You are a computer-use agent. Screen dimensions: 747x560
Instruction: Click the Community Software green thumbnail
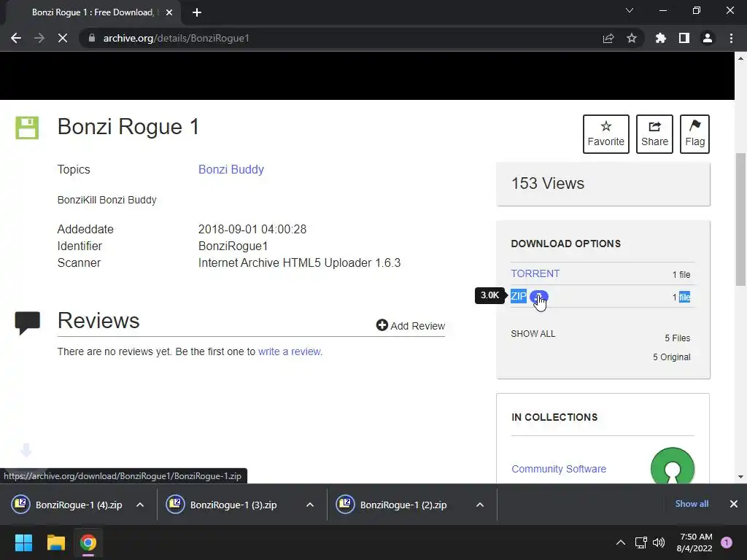click(x=672, y=466)
